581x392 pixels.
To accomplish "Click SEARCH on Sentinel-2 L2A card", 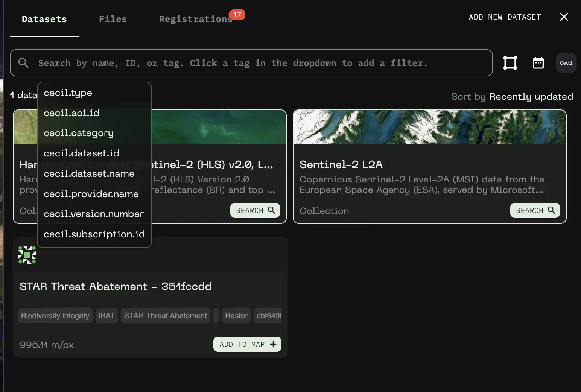I will tap(535, 210).
